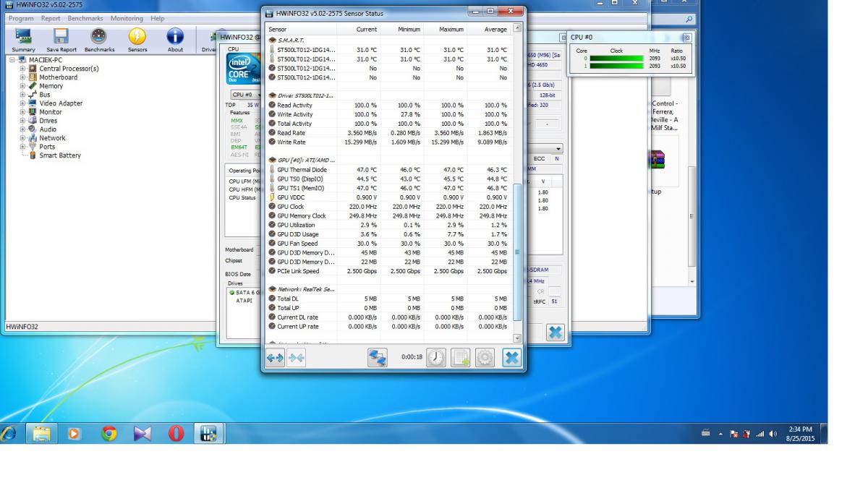The width and height of the screenshot is (868, 488).
Task: Expand the Monitor tree node
Action: click(23, 112)
